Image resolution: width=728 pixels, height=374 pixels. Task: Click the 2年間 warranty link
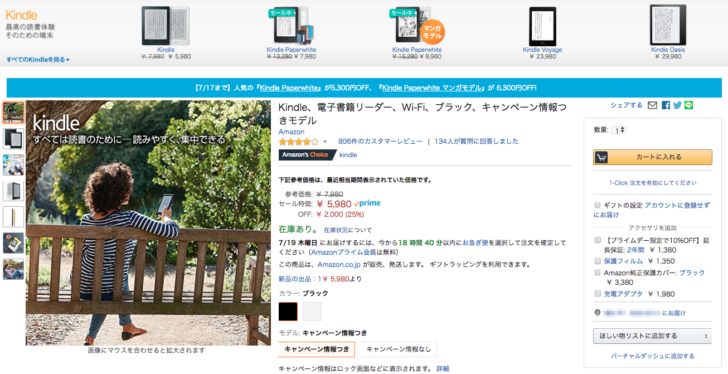(x=636, y=250)
